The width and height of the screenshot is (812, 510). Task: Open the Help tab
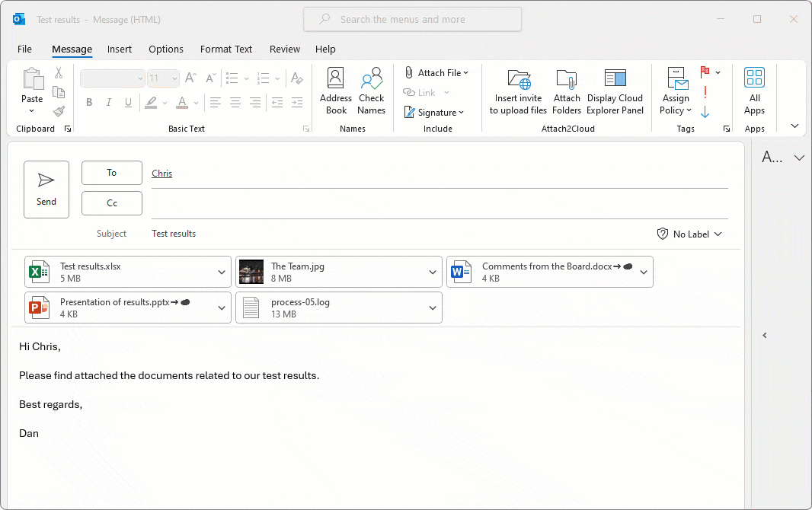click(x=325, y=49)
